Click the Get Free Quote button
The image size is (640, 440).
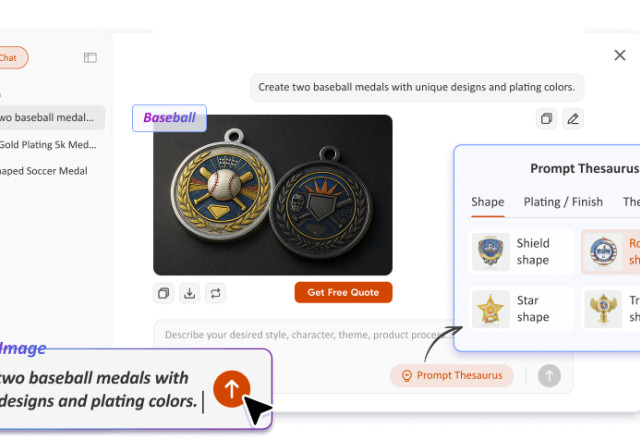tap(343, 292)
